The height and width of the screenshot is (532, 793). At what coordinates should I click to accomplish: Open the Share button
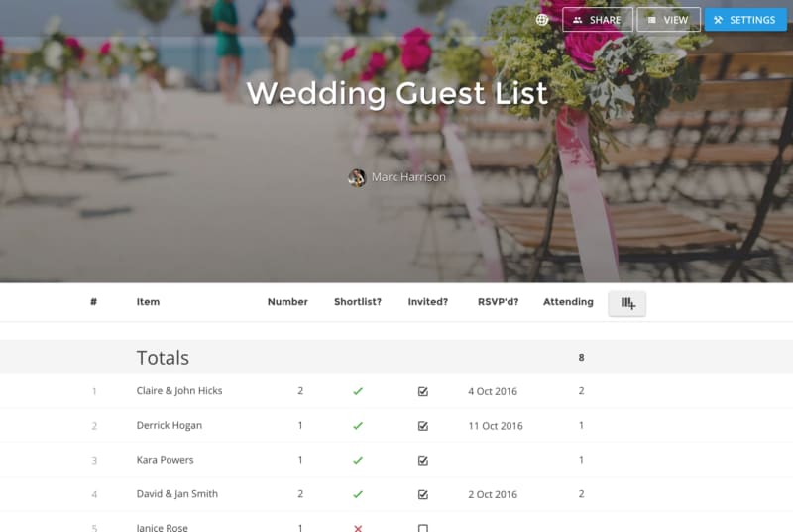[598, 20]
